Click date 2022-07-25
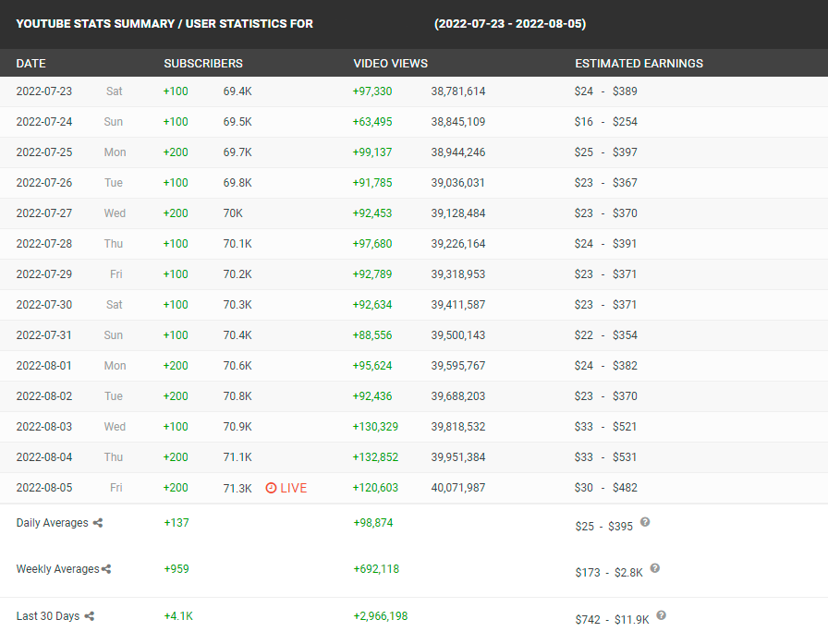 tap(44, 152)
